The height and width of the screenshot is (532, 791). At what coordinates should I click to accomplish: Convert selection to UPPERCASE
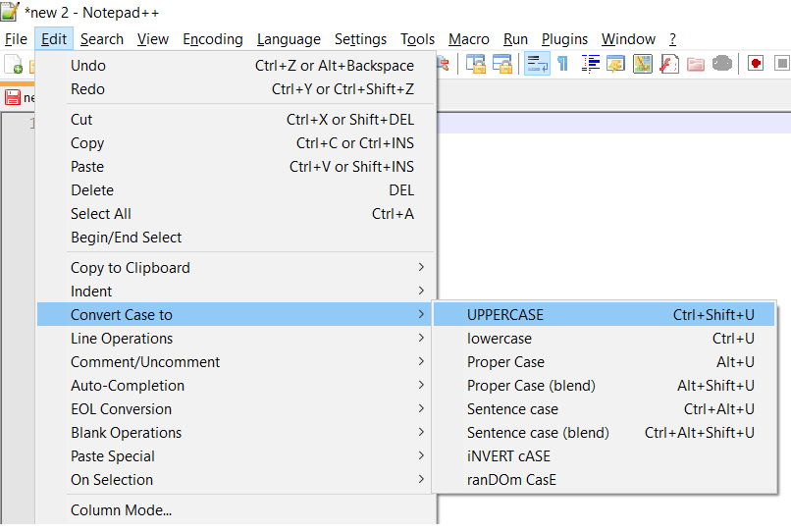tap(604, 314)
